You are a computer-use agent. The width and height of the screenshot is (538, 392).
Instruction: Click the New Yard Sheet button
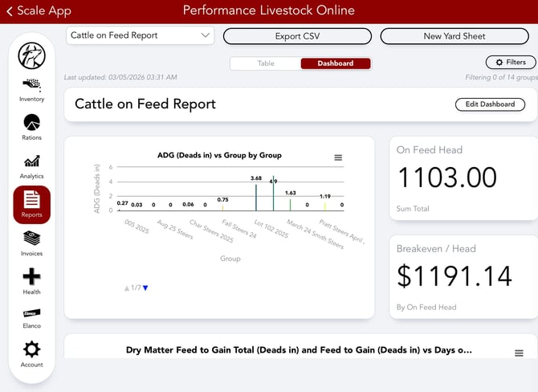(x=454, y=36)
